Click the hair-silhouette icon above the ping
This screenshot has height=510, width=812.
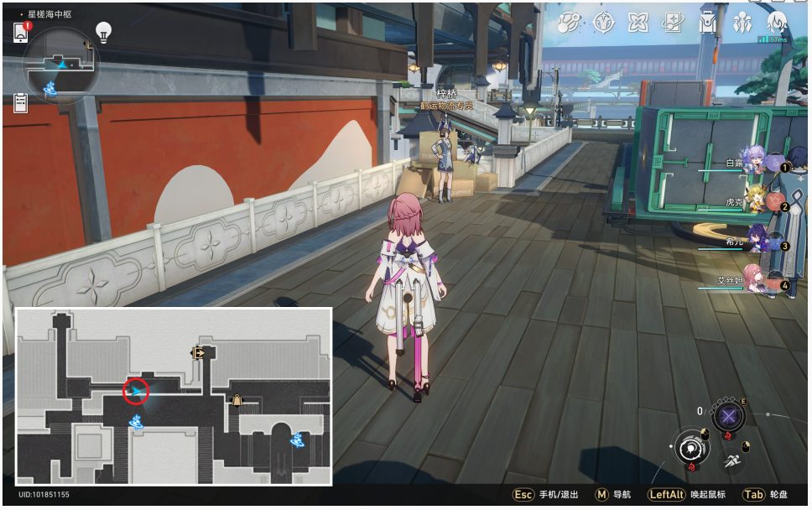click(x=777, y=22)
